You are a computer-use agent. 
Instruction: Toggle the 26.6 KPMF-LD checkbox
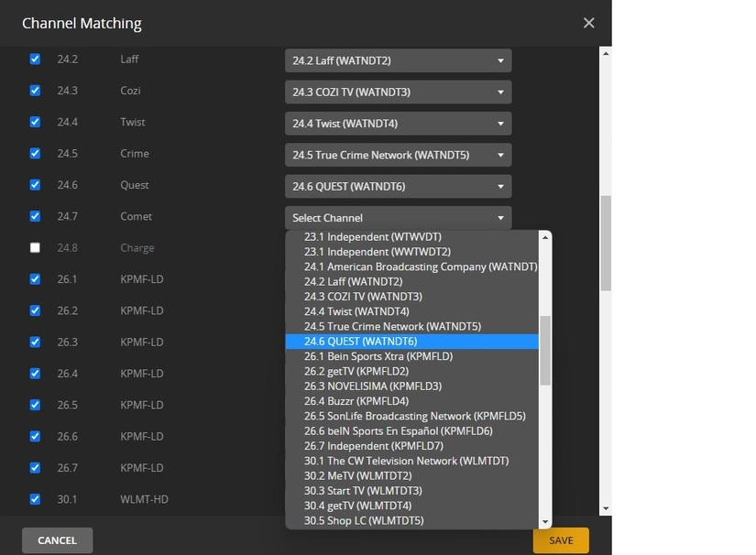[x=35, y=437]
